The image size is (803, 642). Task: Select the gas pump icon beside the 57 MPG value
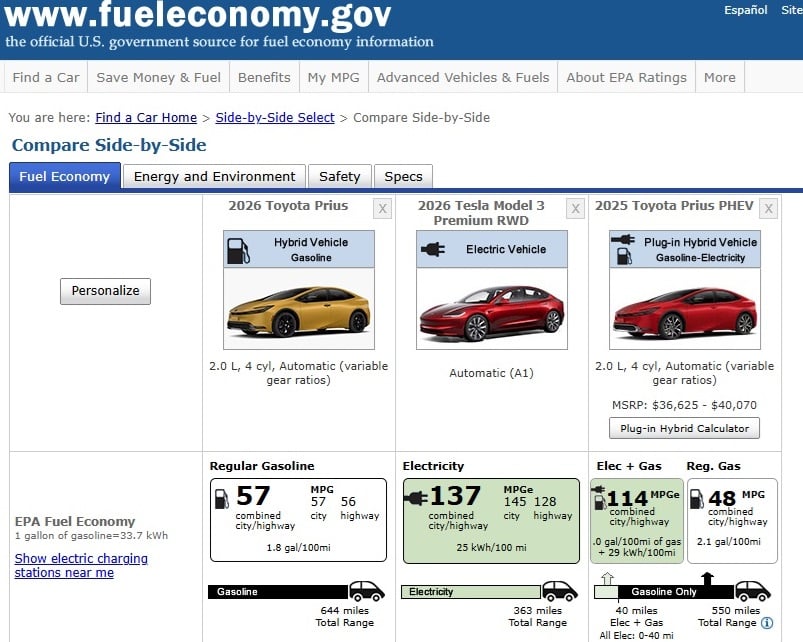(219, 498)
